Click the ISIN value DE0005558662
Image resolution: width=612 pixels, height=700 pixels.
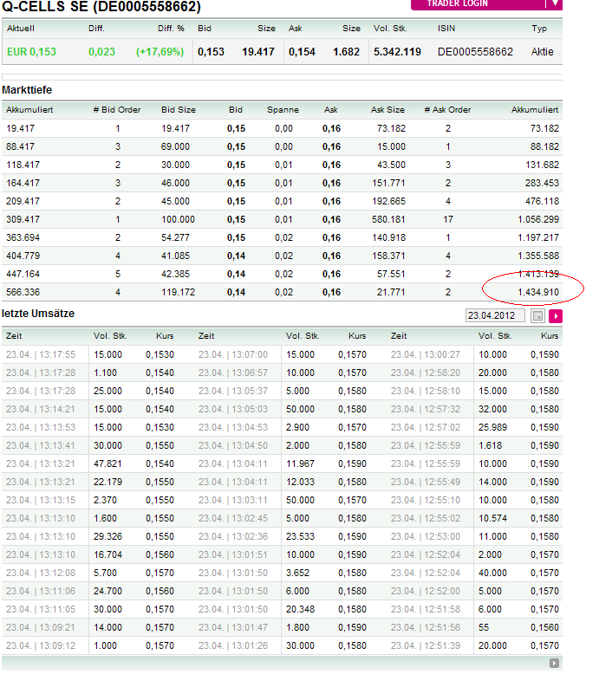pyautogui.click(x=475, y=52)
